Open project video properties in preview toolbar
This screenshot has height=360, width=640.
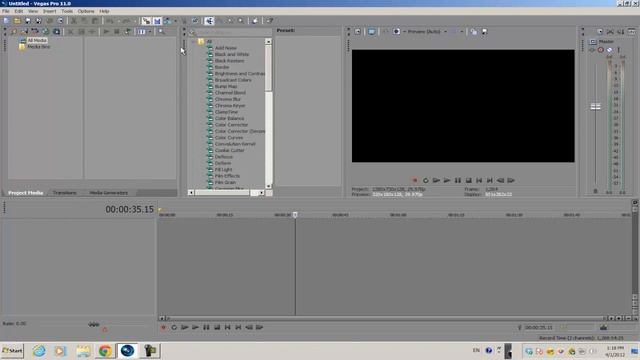click(x=358, y=31)
